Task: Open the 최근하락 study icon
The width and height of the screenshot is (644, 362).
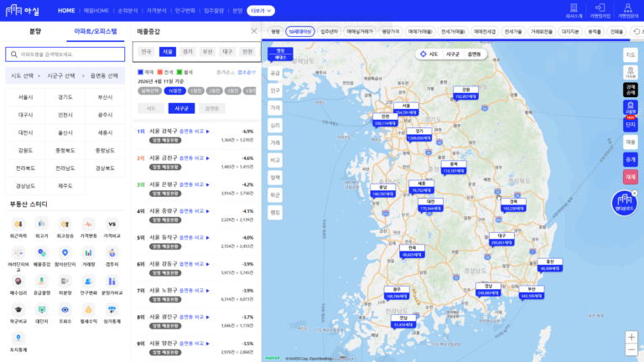Action: tap(18, 226)
